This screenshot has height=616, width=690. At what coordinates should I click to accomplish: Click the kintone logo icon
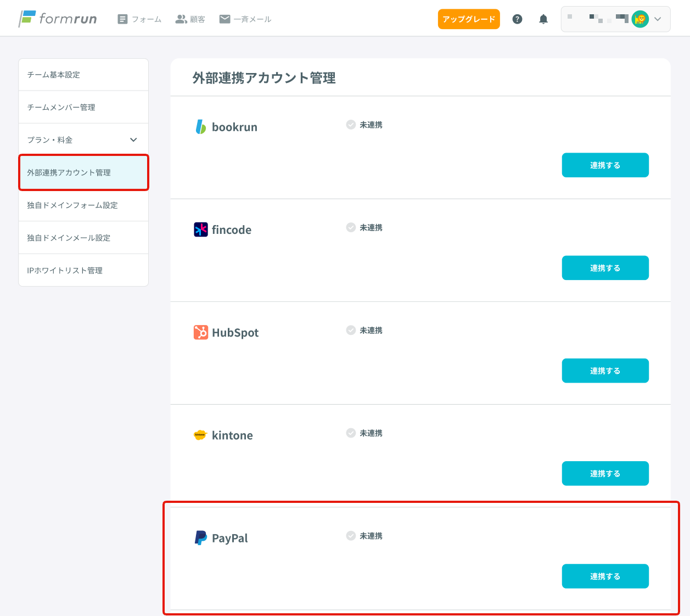coord(200,435)
